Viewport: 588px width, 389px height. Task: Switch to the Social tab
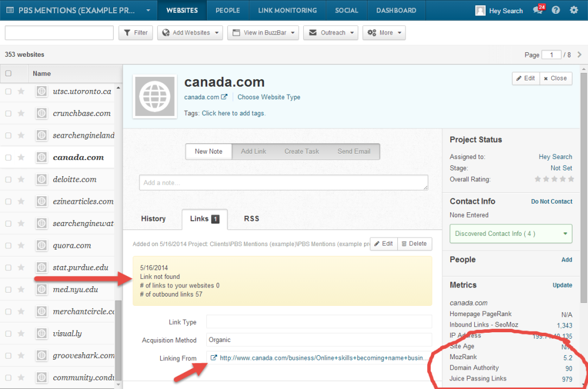click(x=346, y=10)
